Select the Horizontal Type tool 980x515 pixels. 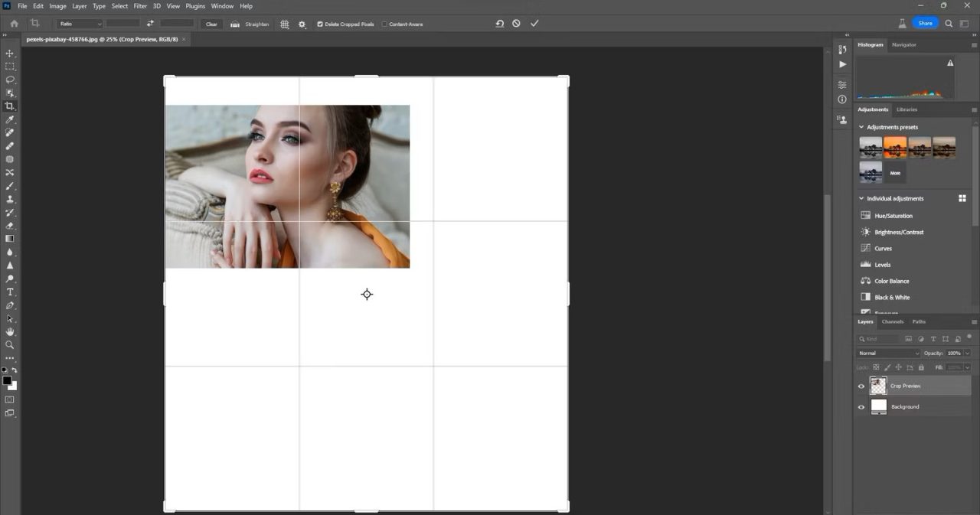click(x=10, y=292)
